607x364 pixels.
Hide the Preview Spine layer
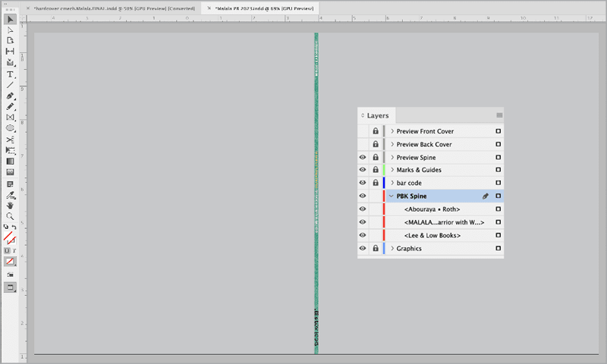(x=363, y=158)
